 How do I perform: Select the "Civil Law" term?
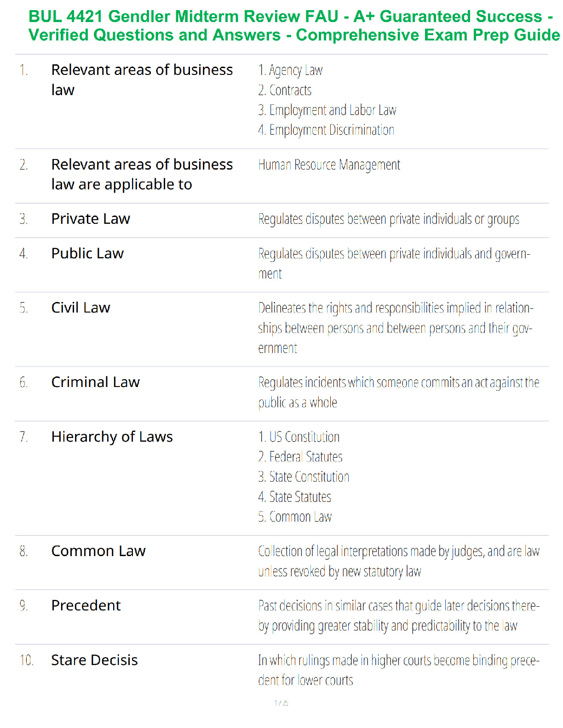pos(80,307)
